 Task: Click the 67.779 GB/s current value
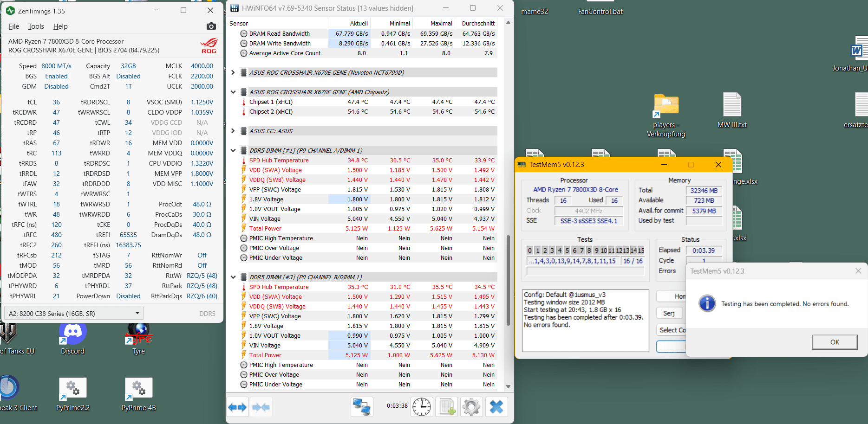pyautogui.click(x=352, y=33)
